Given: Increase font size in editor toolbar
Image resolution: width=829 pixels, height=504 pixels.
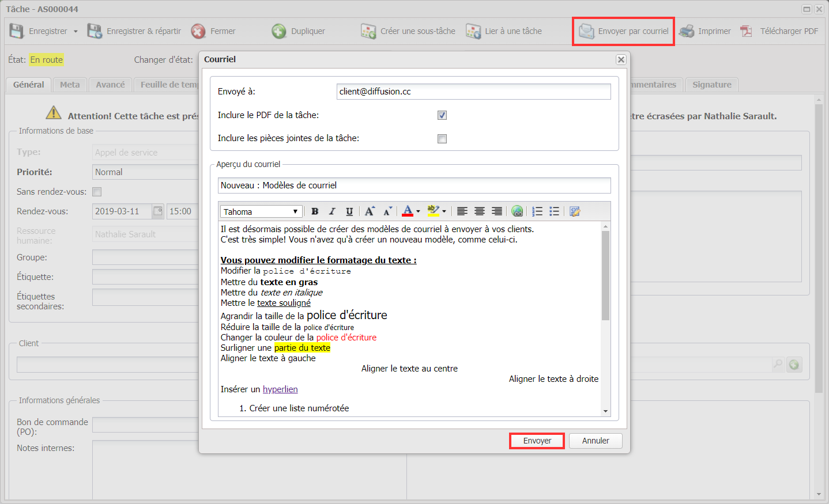Looking at the screenshot, I should point(370,211).
